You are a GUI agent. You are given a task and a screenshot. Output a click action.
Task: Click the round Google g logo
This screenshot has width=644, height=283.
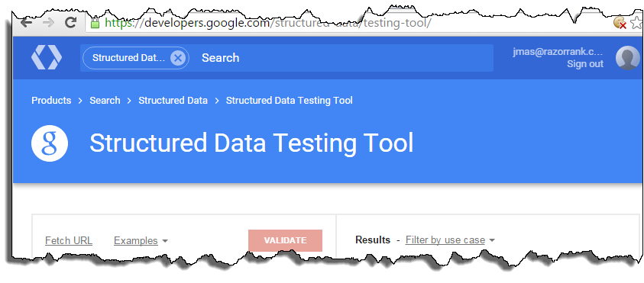click(50, 143)
